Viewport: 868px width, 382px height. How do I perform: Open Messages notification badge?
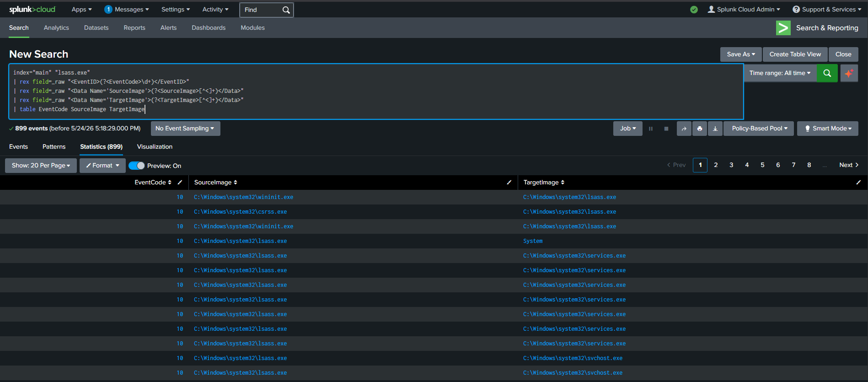tap(108, 9)
